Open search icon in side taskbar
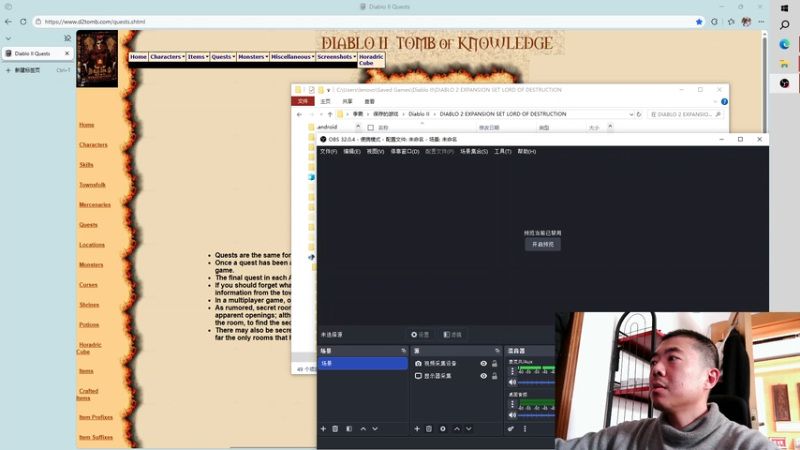This screenshot has height=450, width=800. click(785, 24)
